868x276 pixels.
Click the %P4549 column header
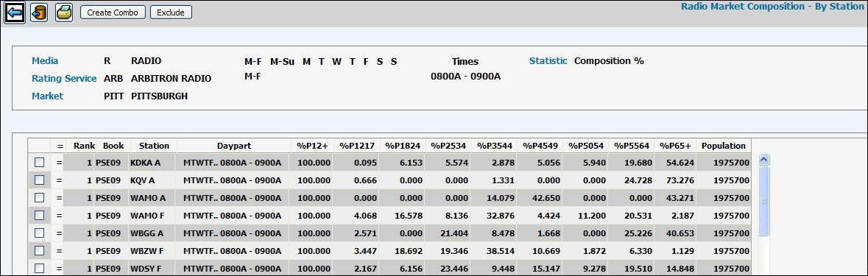(540, 146)
